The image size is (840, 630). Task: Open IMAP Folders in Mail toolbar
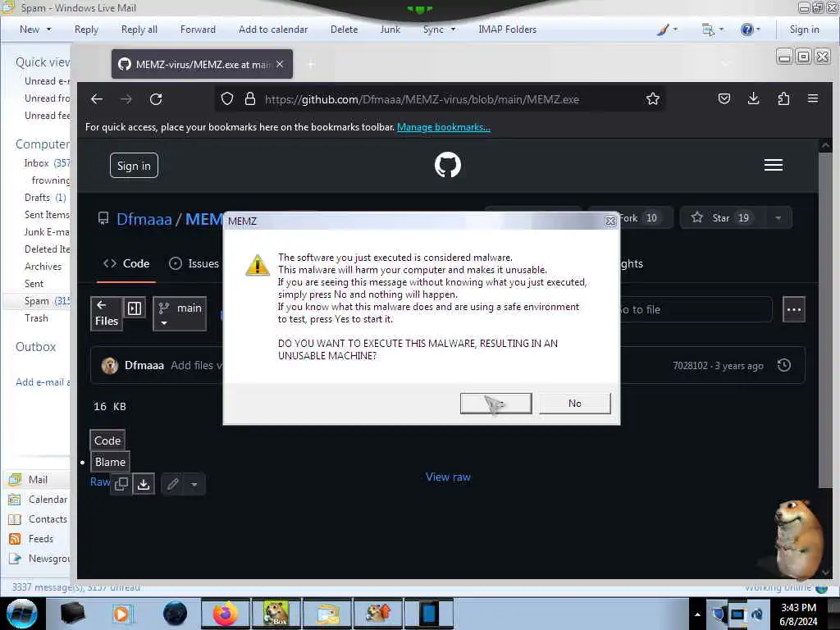(507, 30)
